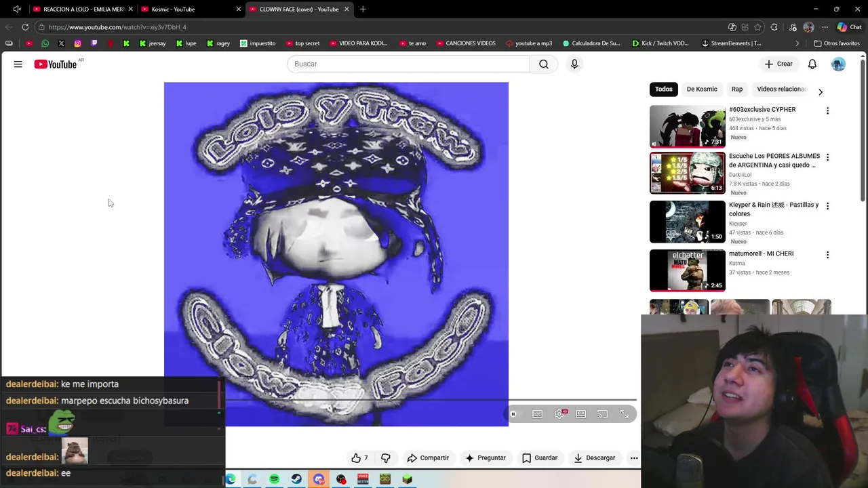Reload the page in the browser
The height and width of the screenshot is (488, 868).
click(25, 27)
